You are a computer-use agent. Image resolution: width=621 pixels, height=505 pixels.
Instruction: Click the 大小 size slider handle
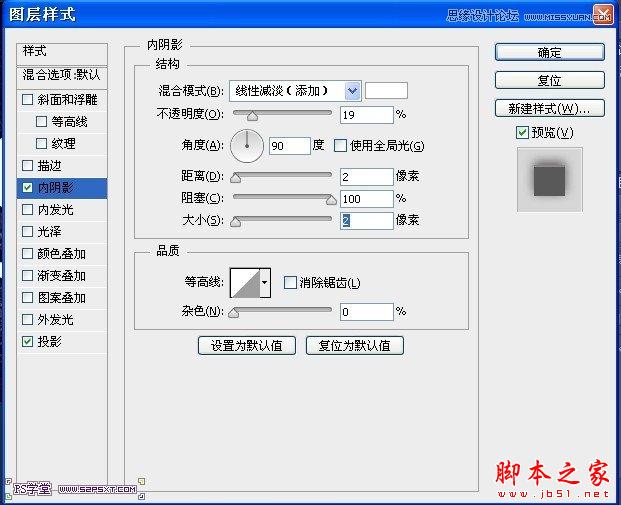[235, 222]
